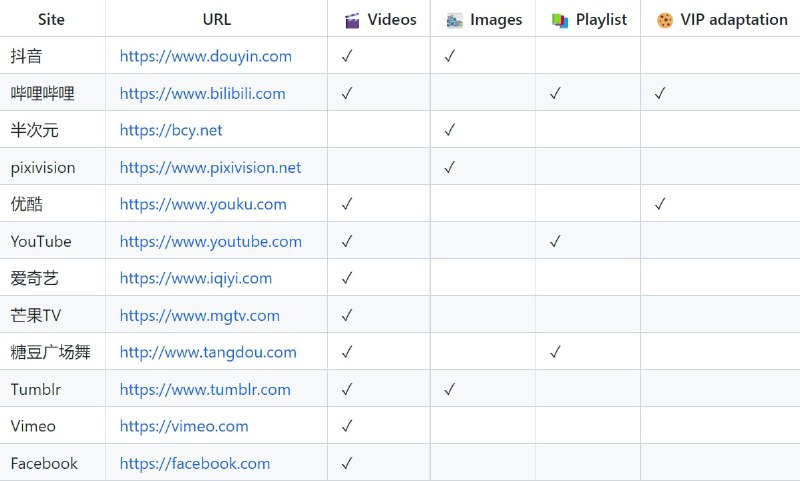Click the URL column header
The width and height of the screenshot is (800, 481).
217,19
